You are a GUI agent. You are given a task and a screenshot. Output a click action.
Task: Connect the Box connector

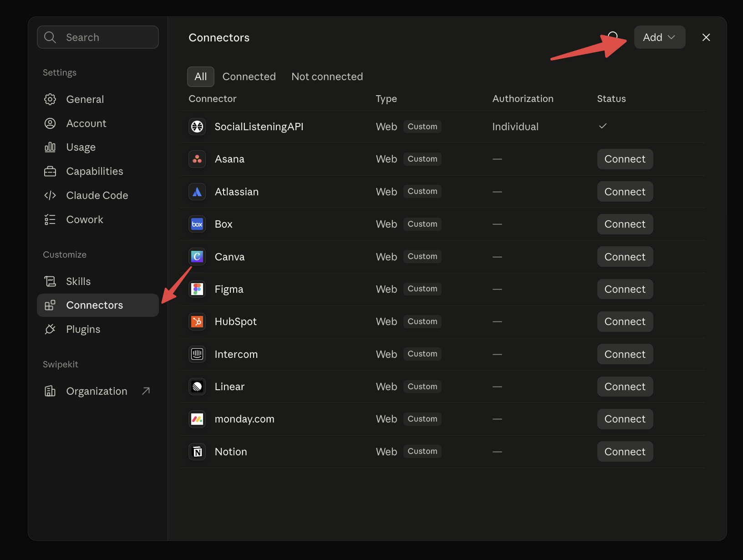(625, 224)
